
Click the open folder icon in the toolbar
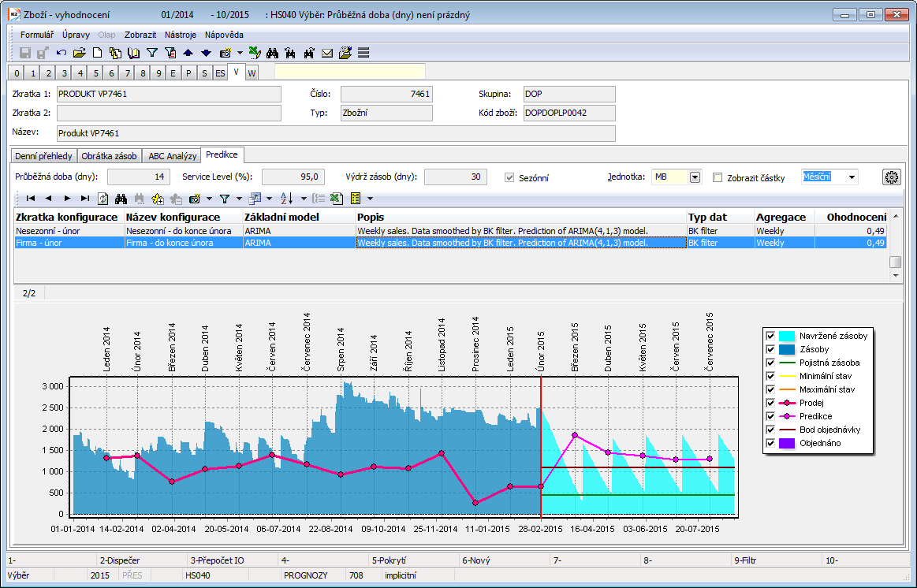pyautogui.click(x=79, y=53)
